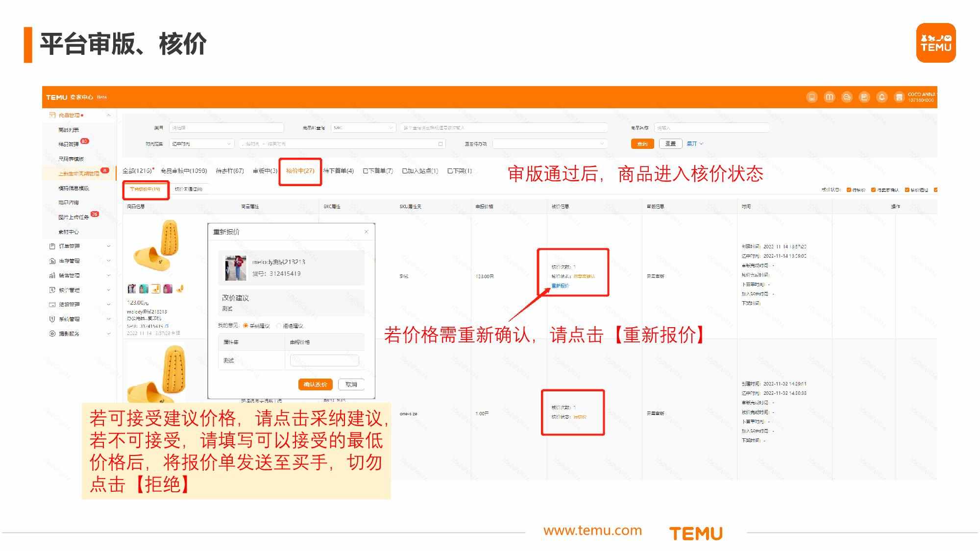The width and height of the screenshot is (980, 551).
Task: Open the empty dropdown after the date range field
Action: pos(550,144)
